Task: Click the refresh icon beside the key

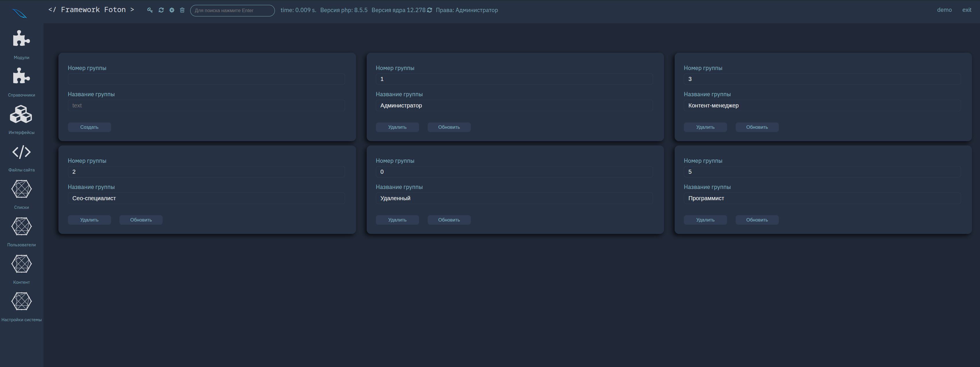Action: click(x=161, y=10)
